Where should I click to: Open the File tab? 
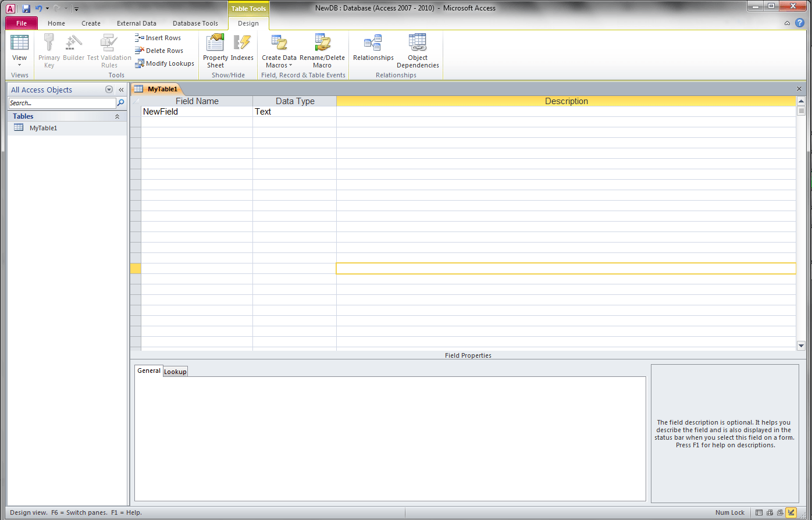[22, 23]
